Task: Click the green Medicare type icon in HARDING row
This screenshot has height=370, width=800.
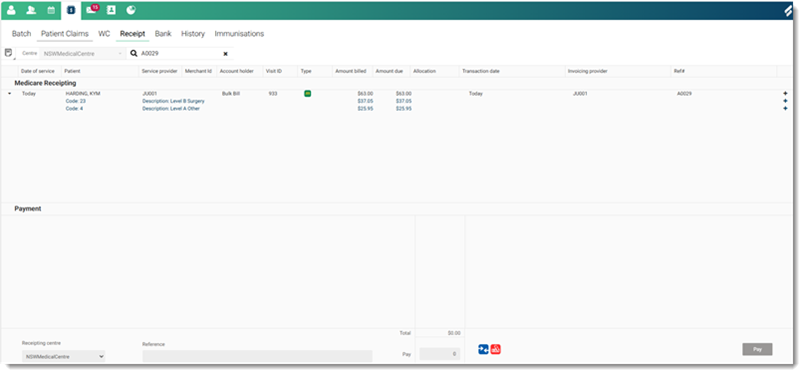Action: pyautogui.click(x=308, y=93)
